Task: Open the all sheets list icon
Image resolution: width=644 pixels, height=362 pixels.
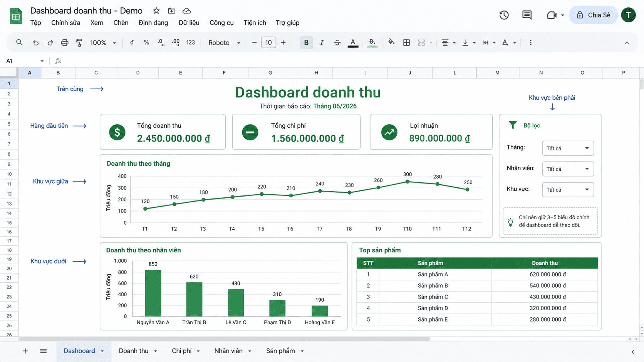Action: (44, 351)
